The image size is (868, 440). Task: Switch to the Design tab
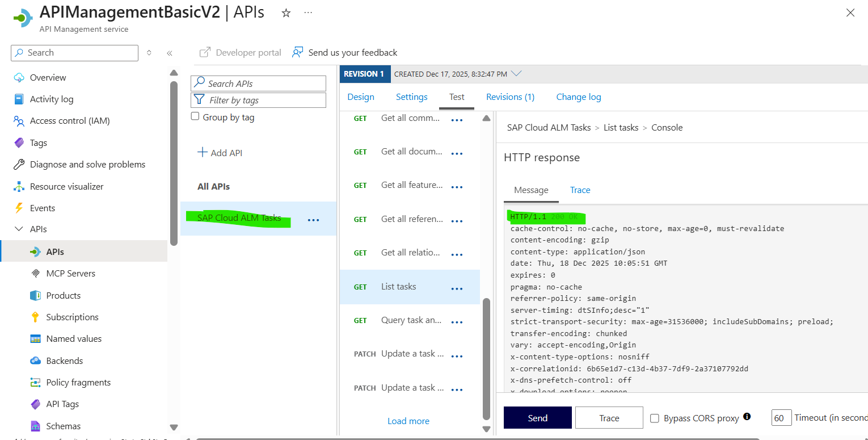click(x=361, y=97)
